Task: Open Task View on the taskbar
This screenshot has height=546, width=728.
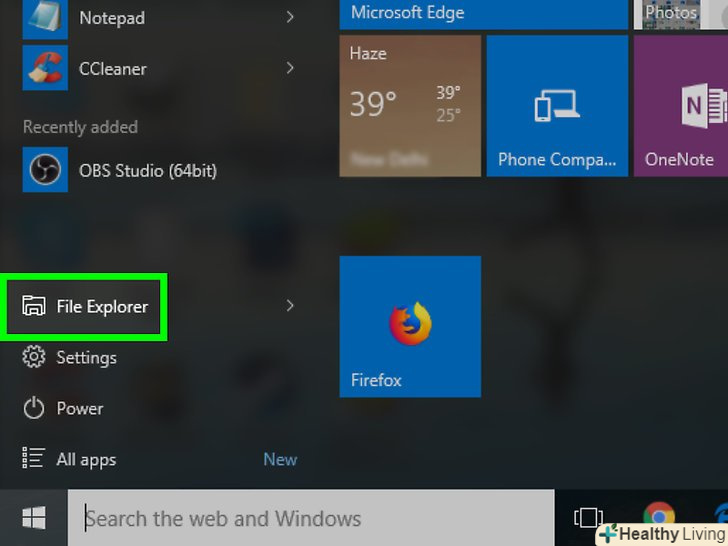Action: [588, 518]
